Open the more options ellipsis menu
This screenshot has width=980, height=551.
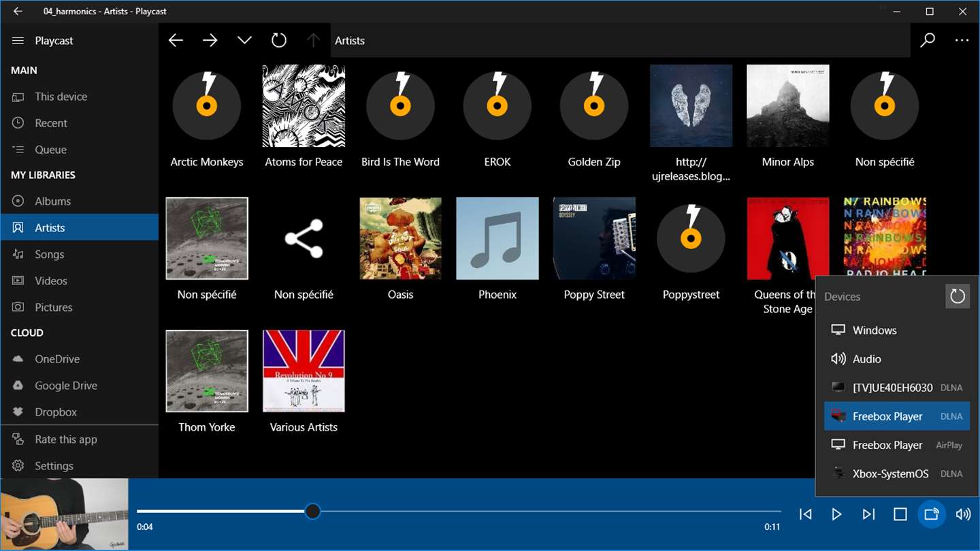(962, 41)
